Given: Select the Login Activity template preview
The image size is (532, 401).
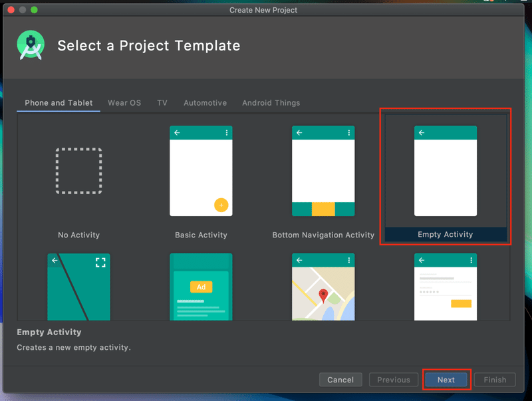Looking at the screenshot, I should [x=446, y=287].
